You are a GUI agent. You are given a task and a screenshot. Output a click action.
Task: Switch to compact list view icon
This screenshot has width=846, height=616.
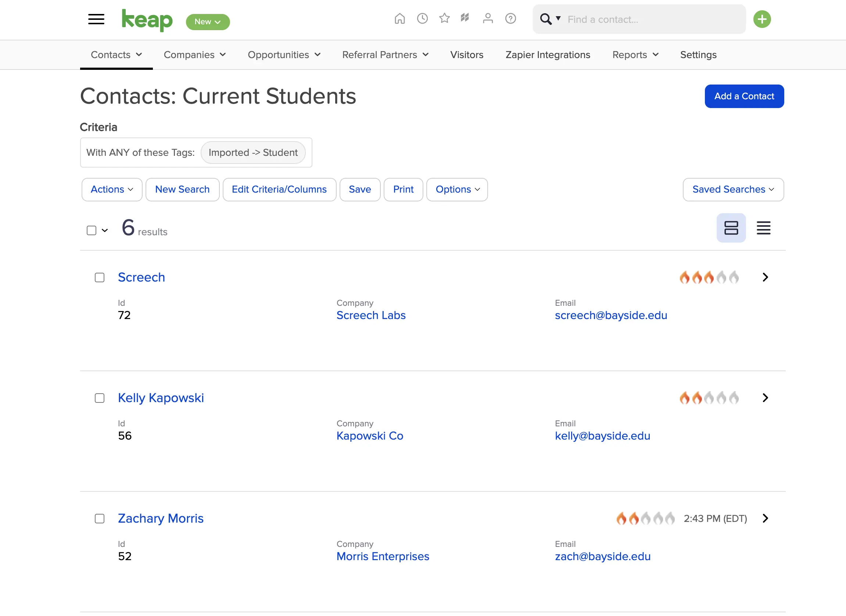click(763, 228)
